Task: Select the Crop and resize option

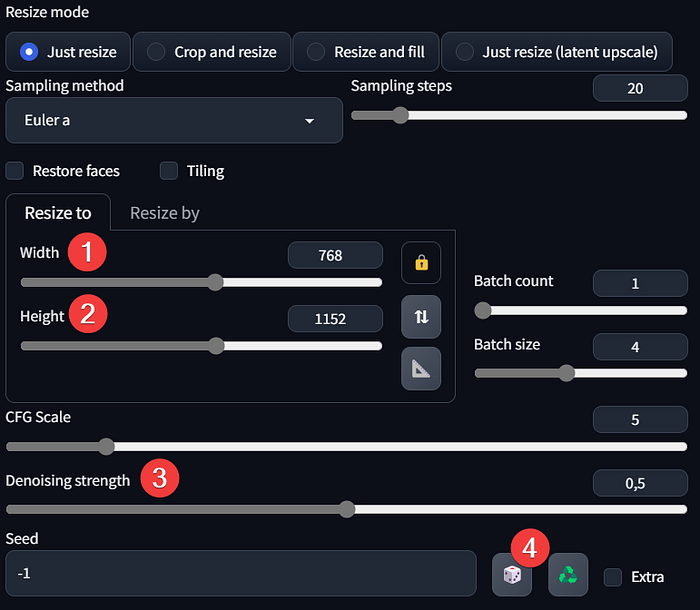Action: pos(212,52)
